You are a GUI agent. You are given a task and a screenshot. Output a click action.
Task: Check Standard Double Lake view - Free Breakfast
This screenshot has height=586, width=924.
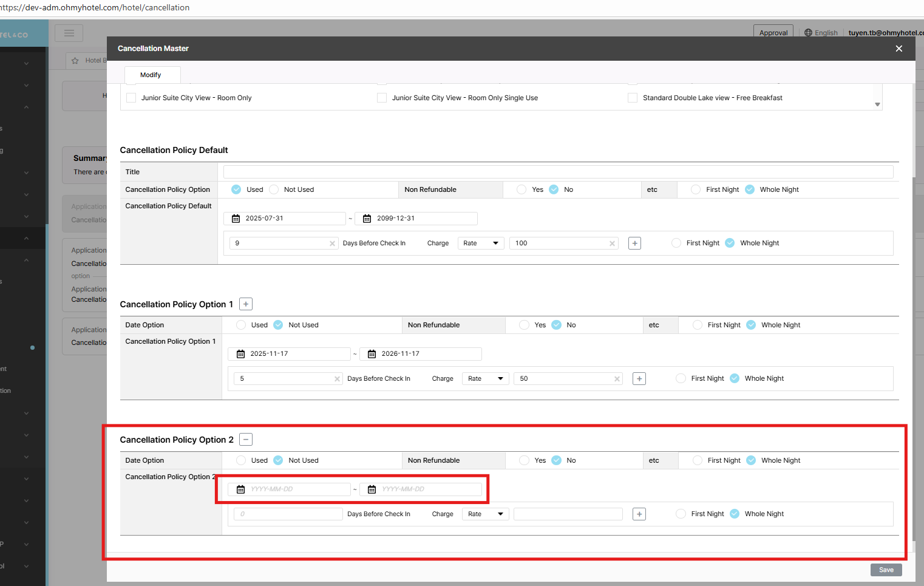(x=633, y=98)
